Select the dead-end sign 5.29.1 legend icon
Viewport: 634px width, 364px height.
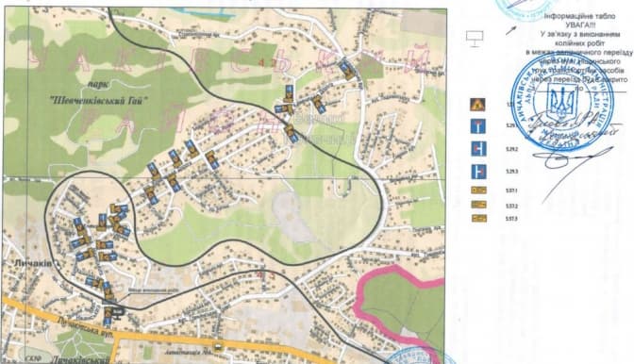coord(478,126)
